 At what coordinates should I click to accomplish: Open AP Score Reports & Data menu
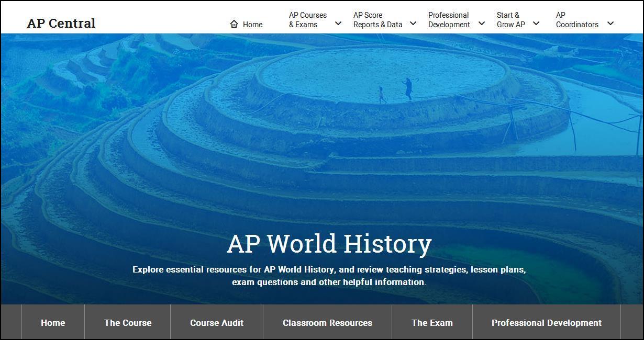tap(377, 20)
